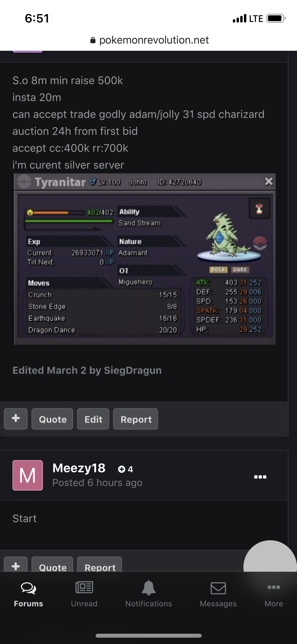Screen dimensions: 297x644
Task: Click Meezy18's reputation plus icon
Action: pos(121,469)
